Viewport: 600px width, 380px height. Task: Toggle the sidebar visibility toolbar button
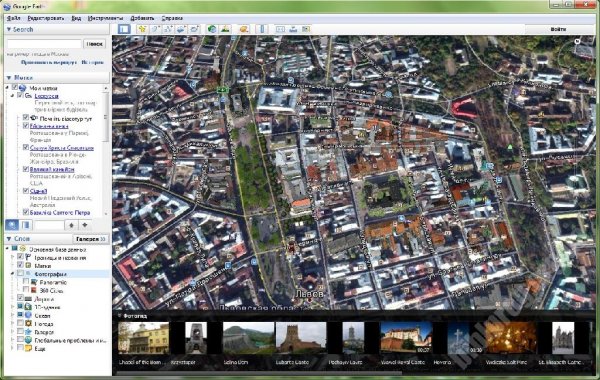pos(124,29)
